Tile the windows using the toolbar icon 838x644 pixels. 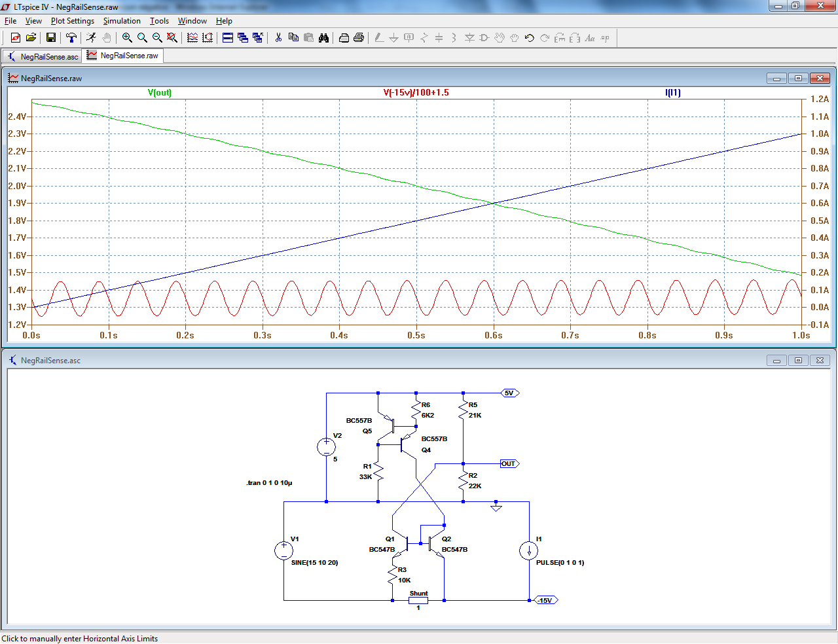pyautogui.click(x=228, y=38)
